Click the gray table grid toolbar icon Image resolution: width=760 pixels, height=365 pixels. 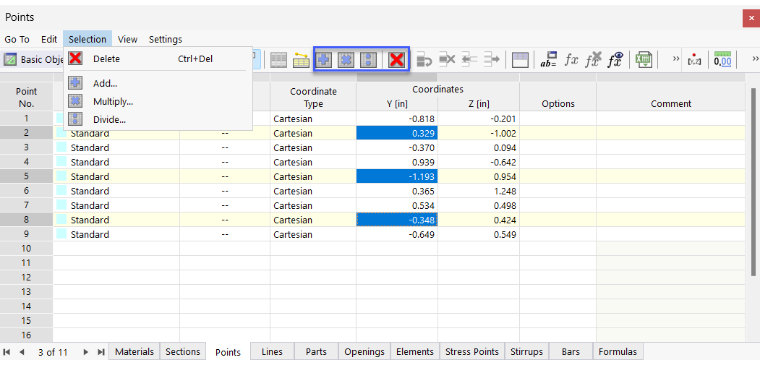click(278, 60)
